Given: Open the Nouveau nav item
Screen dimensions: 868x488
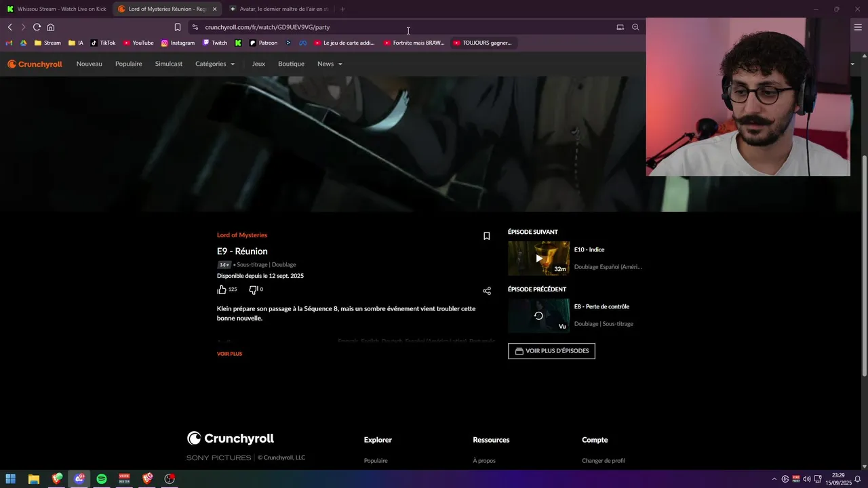Looking at the screenshot, I should click(89, 64).
